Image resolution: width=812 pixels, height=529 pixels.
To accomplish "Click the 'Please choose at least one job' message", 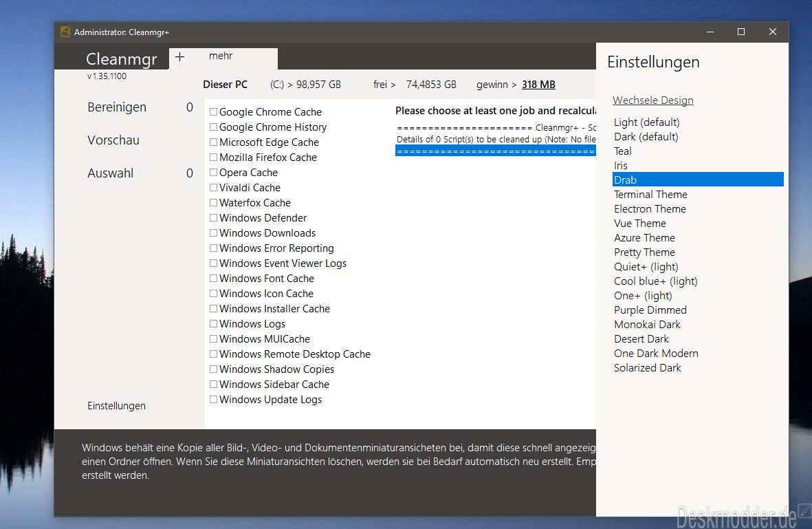I will click(496, 110).
